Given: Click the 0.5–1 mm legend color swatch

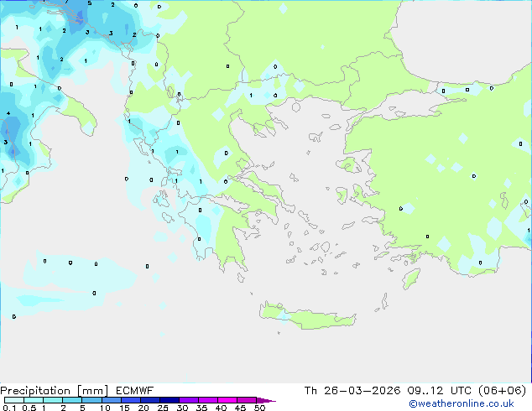Looking at the screenshot, I should tap(34, 400).
